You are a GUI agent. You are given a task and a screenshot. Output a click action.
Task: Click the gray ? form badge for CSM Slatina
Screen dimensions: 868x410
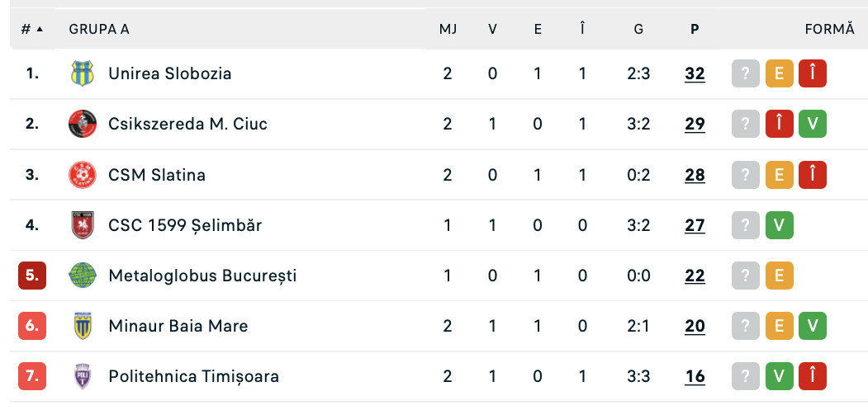[745, 175]
